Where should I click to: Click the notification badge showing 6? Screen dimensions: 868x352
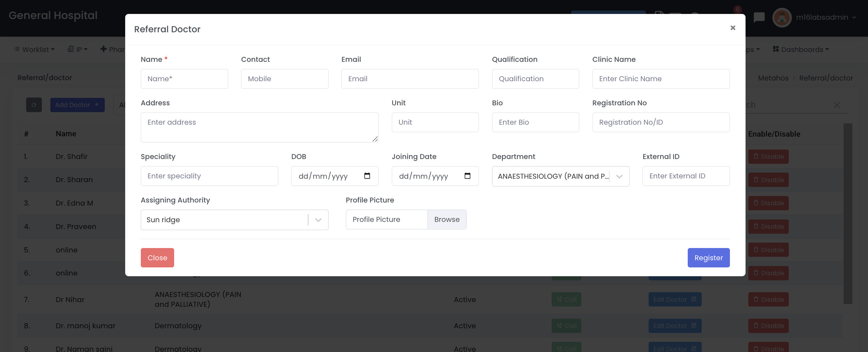tap(737, 10)
